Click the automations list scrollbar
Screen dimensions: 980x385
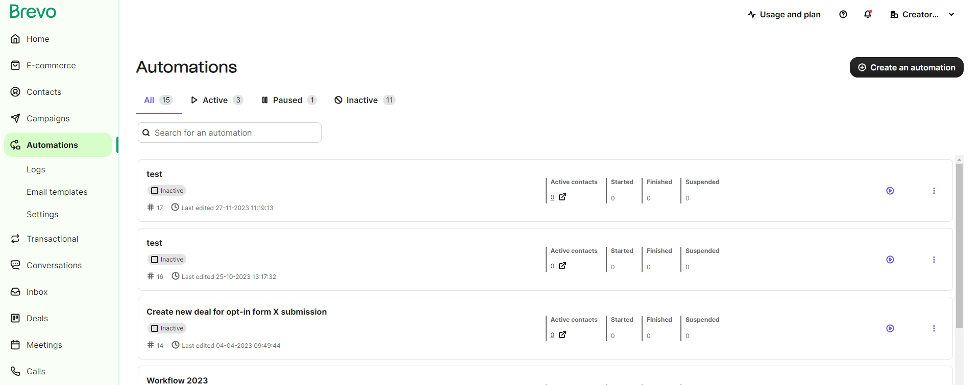pos(959,245)
